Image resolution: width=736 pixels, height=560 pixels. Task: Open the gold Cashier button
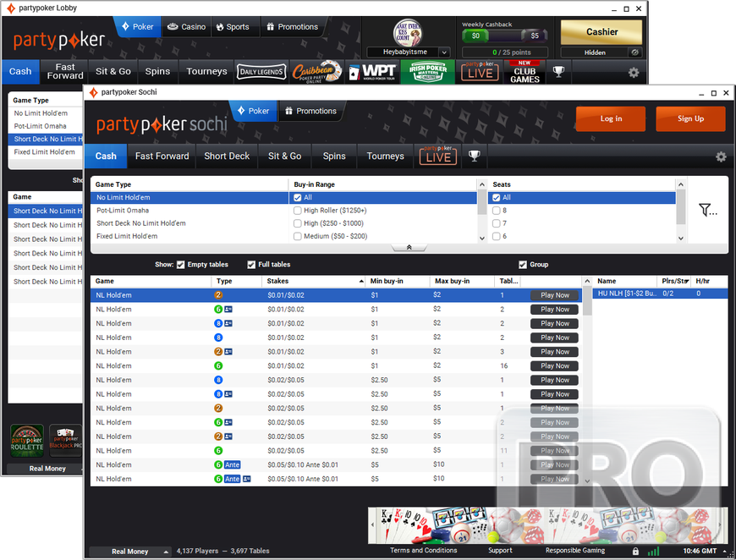click(601, 32)
